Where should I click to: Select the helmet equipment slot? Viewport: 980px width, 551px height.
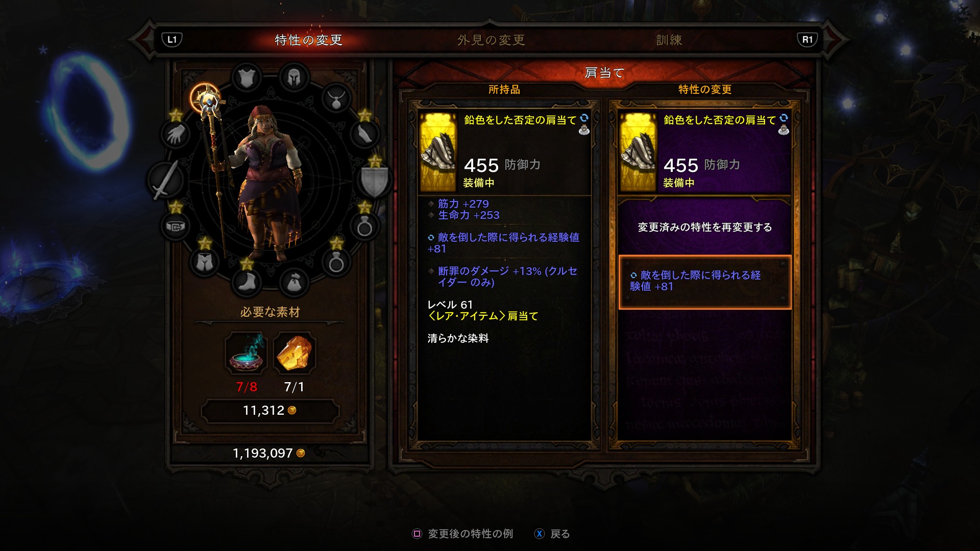click(294, 78)
